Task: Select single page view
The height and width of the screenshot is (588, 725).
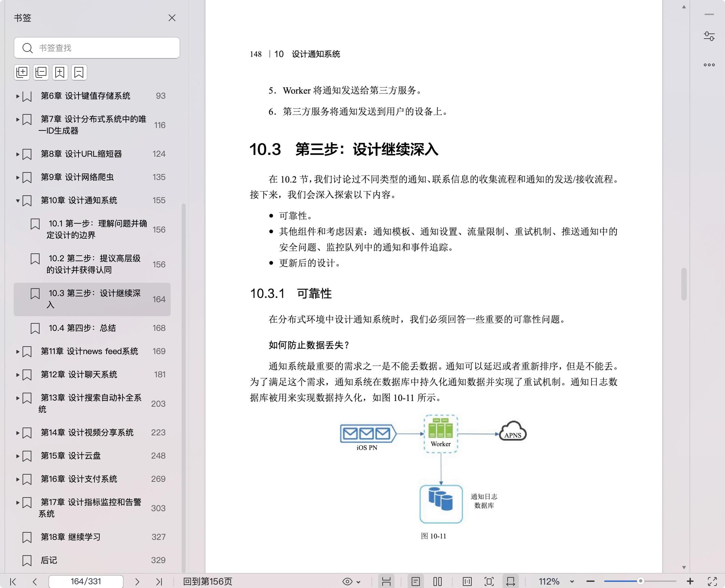Action: coord(416,582)
